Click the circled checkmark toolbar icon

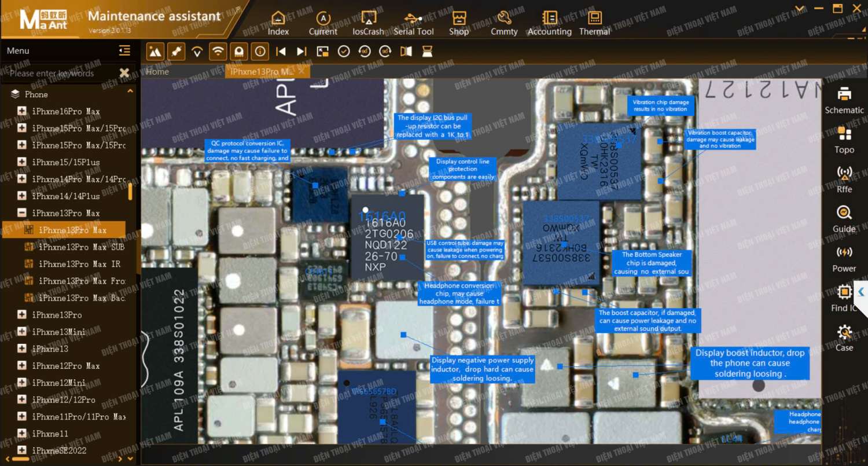coord(344,52)
